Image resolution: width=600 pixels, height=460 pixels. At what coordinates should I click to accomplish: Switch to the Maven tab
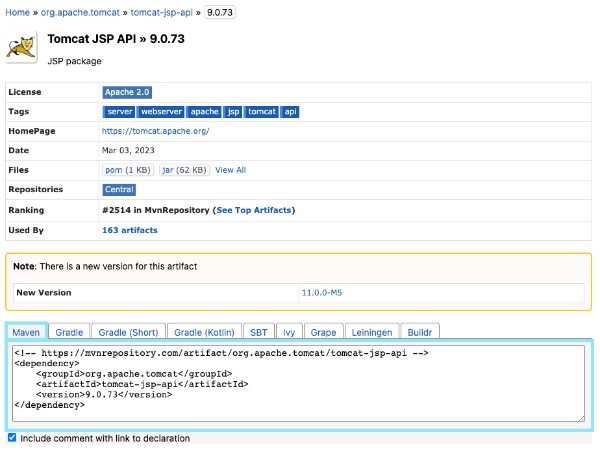[26, 332]
